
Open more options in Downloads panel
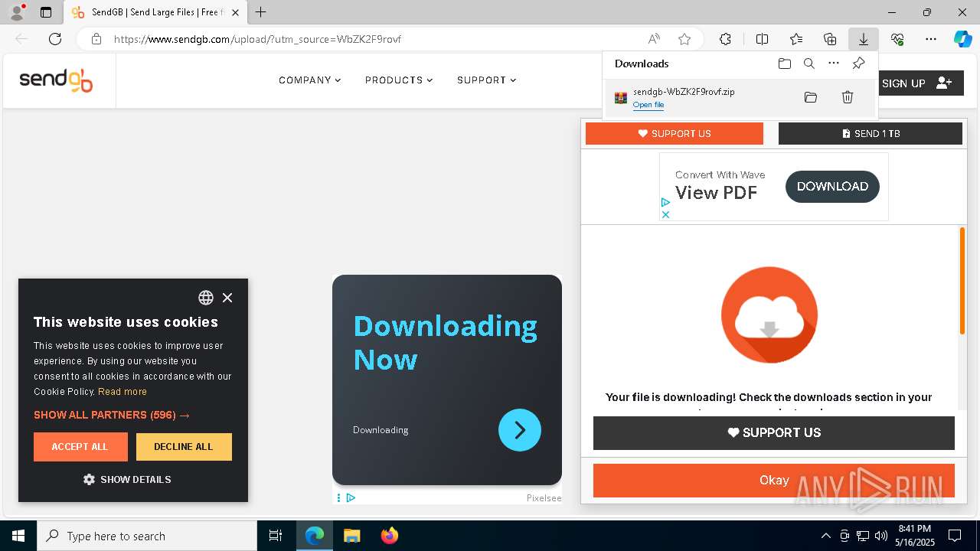tap(834, 64)
